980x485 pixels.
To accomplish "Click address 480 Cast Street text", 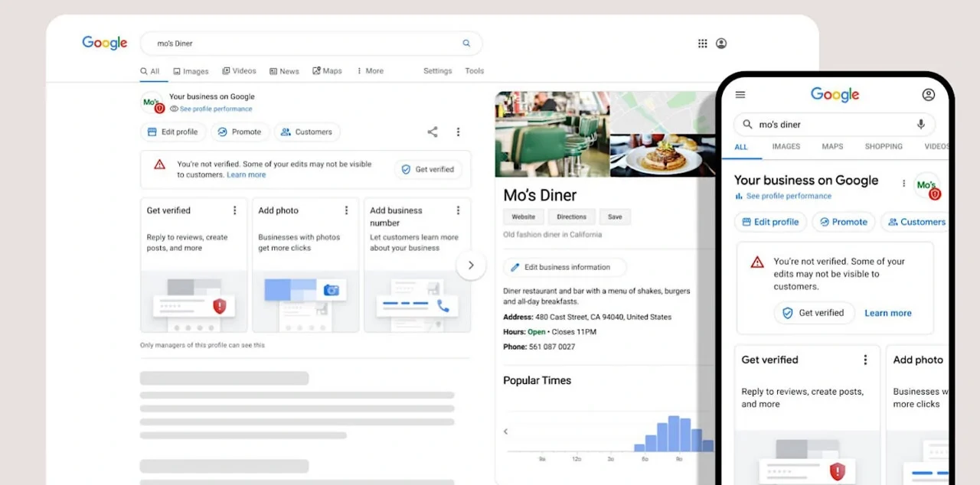I will (603, 317).
